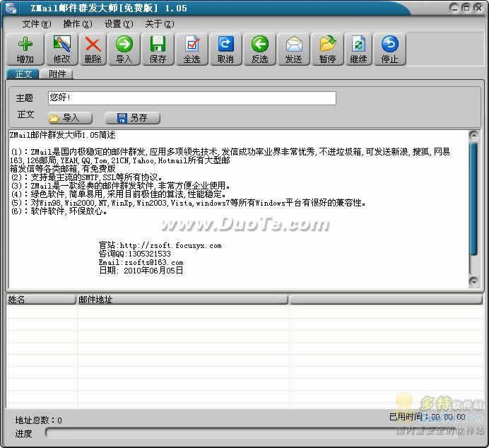Click the 继续 (Continue) toolbar icon
Viewport: 489px width, 448px height.
[359, 44]
